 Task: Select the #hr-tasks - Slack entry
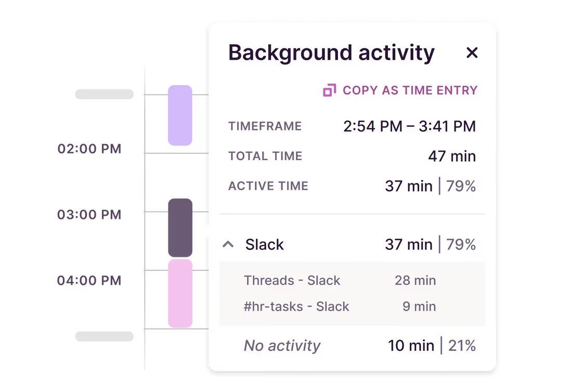[296, 306]
